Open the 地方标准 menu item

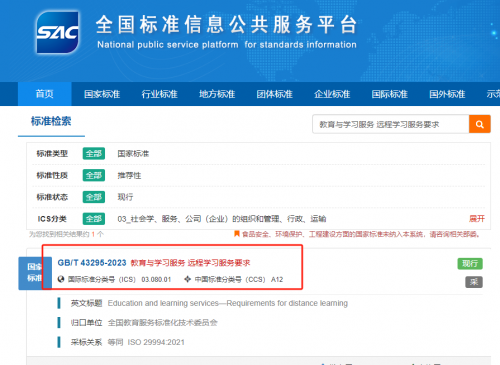click(217, 94)
